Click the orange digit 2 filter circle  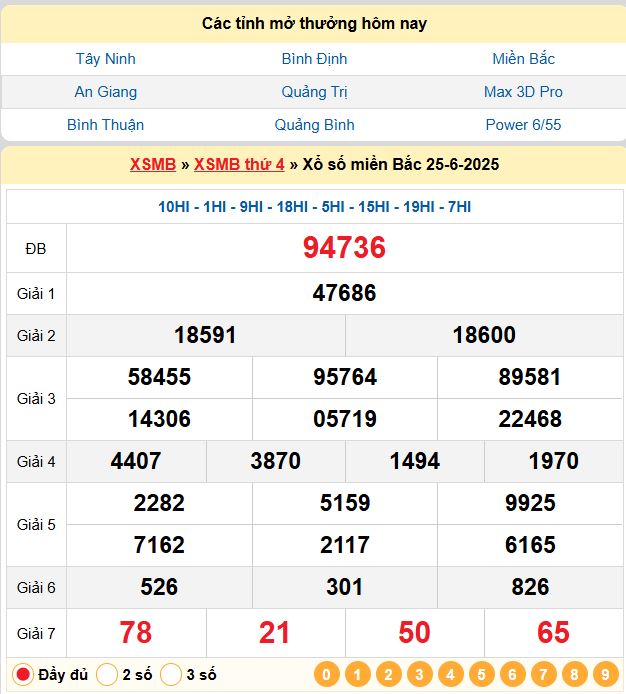(x=389, y=675)
